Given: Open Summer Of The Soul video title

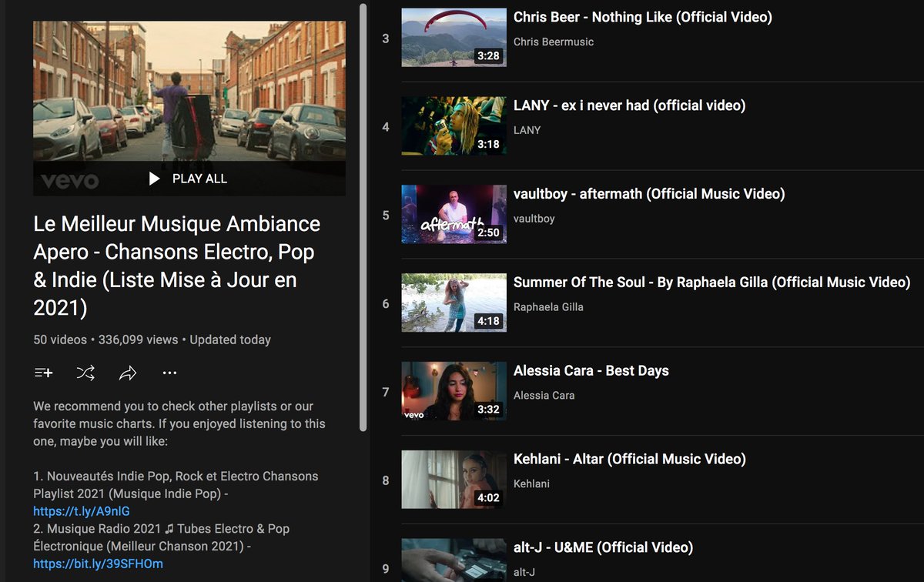Looking at the screenshot, I should 712,283.
